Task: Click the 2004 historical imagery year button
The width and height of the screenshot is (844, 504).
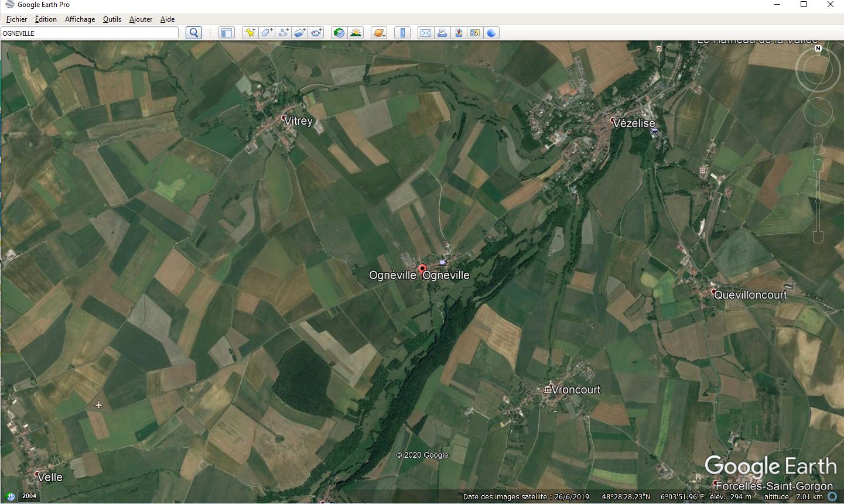Action: pyautogui.click(x=29, y=496)
